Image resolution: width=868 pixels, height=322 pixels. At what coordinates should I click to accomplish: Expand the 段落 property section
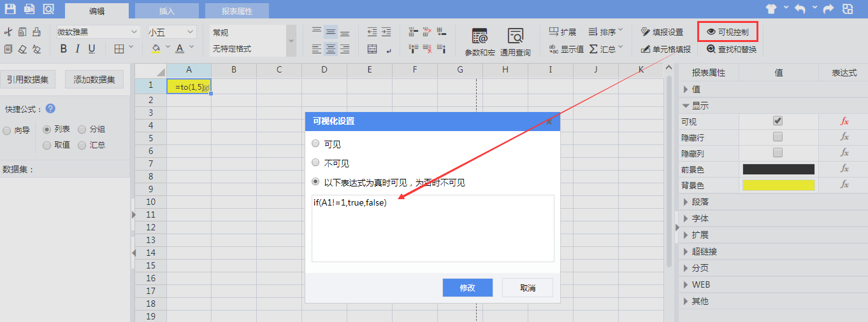700,202
